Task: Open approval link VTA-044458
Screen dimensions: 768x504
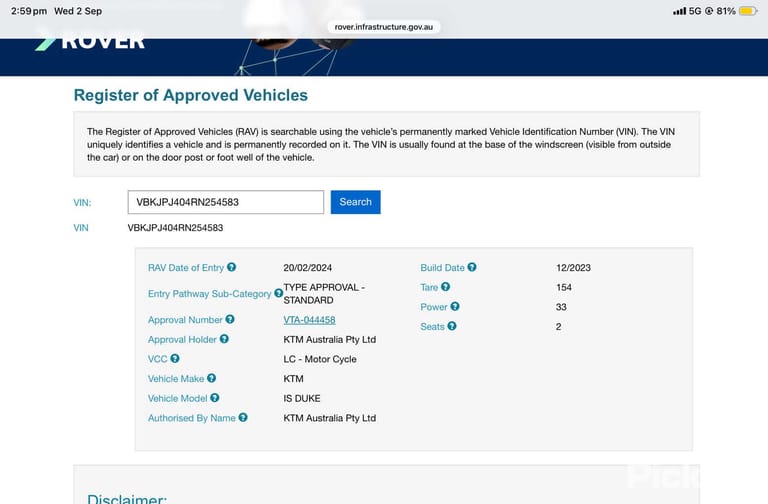Action: (310, 320)
